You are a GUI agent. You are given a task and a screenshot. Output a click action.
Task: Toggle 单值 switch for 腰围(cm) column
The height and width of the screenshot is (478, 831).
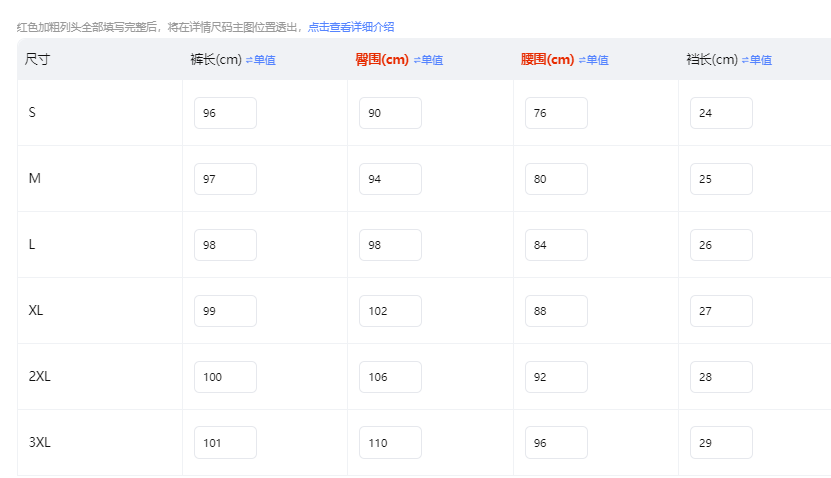click(594, 60)
